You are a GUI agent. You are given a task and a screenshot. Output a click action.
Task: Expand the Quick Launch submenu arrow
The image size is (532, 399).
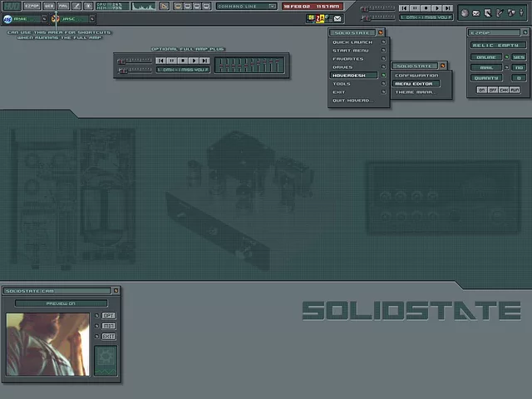pos(383,42)
